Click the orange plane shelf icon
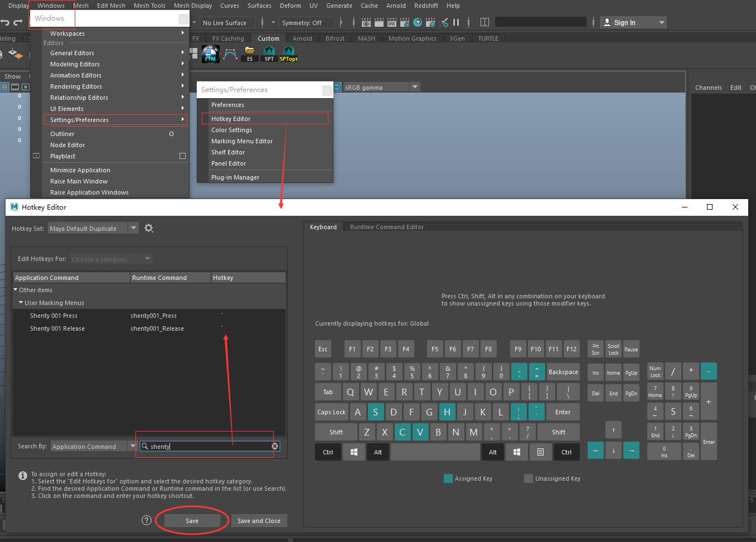The width and height of the screenshot is (756, 542). coord(16,55)
